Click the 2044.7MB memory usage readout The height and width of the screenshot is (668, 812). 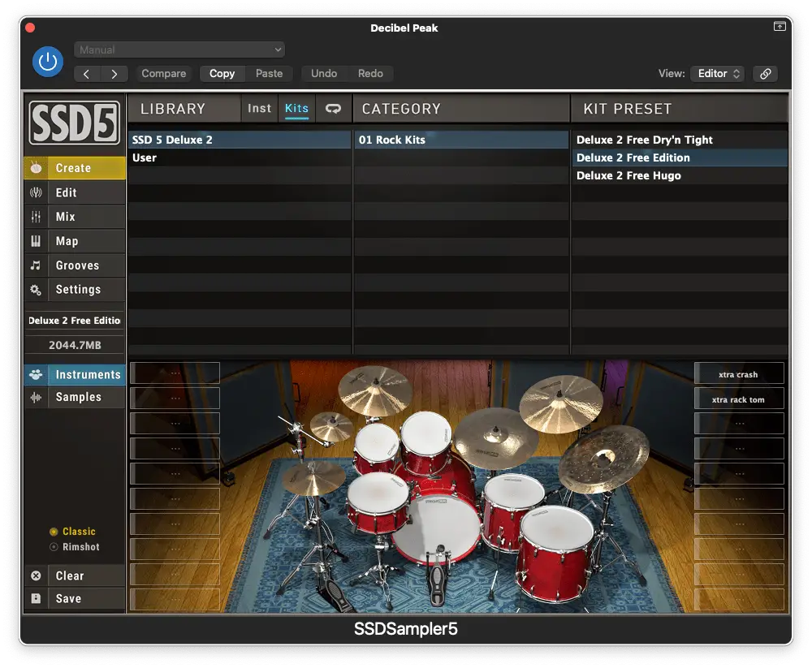tap(75, 345)
